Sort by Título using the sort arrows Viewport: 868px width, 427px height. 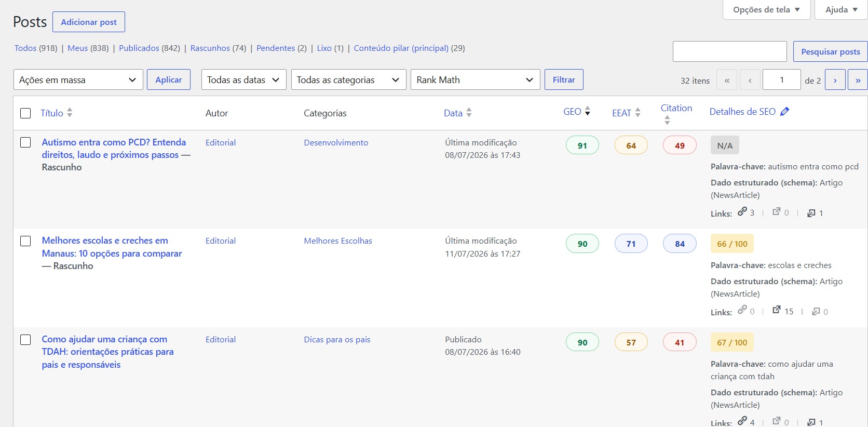point(70,113)
